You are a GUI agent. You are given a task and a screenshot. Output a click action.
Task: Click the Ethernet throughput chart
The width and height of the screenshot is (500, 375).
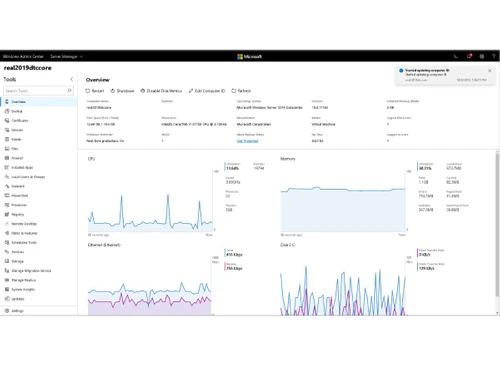(149, 285)
